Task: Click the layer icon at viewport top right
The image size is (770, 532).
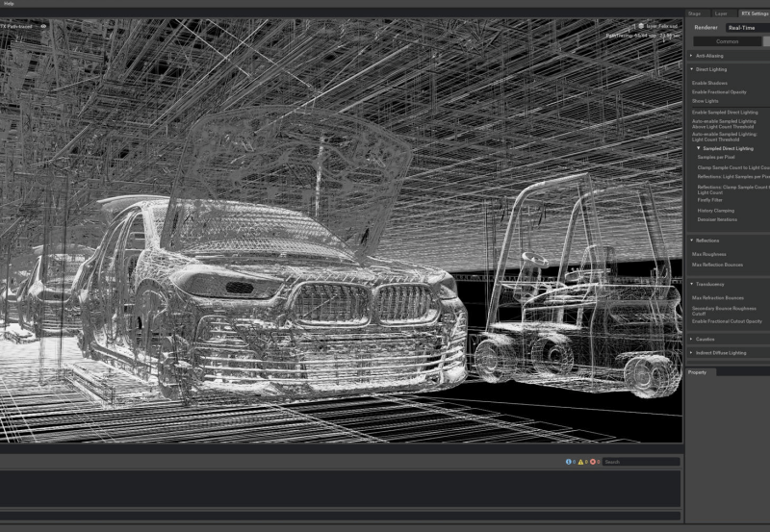Action: coord(641,26)
